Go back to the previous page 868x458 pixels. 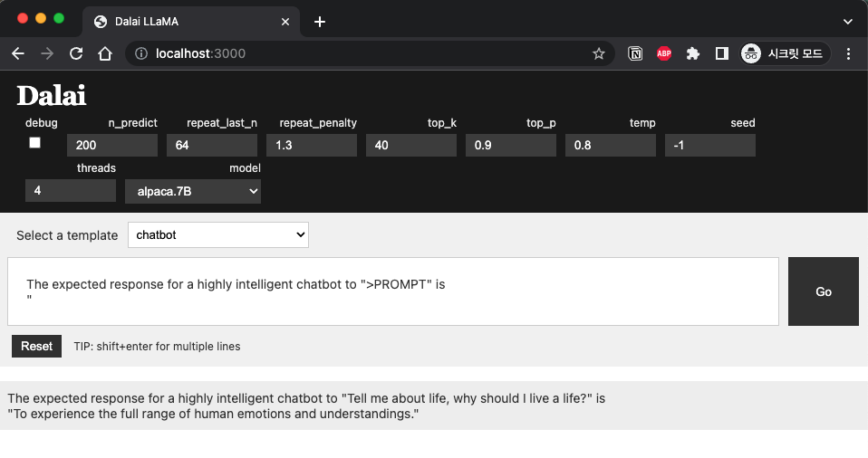coord(18,53)
